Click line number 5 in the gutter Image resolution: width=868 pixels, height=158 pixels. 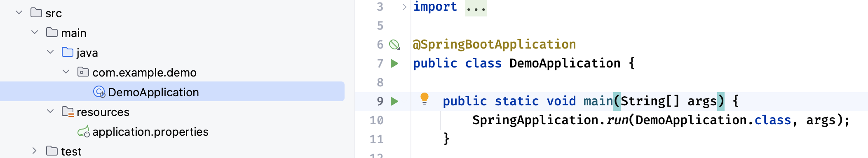[x=380, y=26]
